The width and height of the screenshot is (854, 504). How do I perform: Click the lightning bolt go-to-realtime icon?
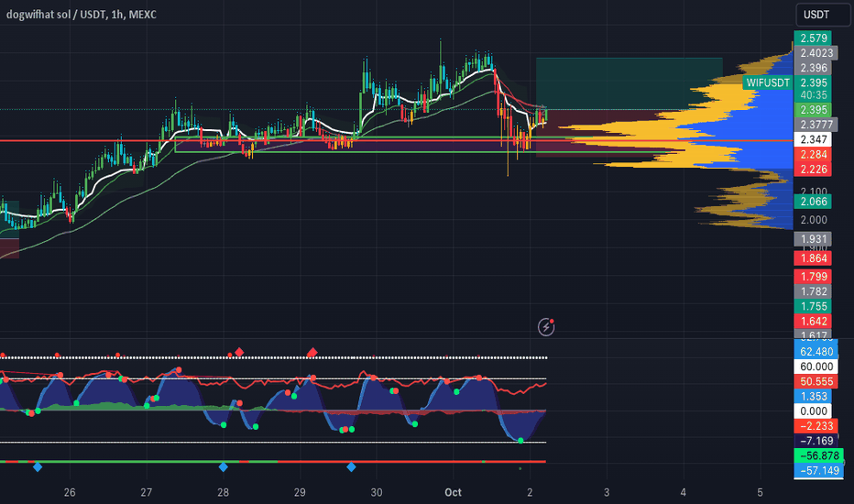pyautogui.click(x=546, y=327)
